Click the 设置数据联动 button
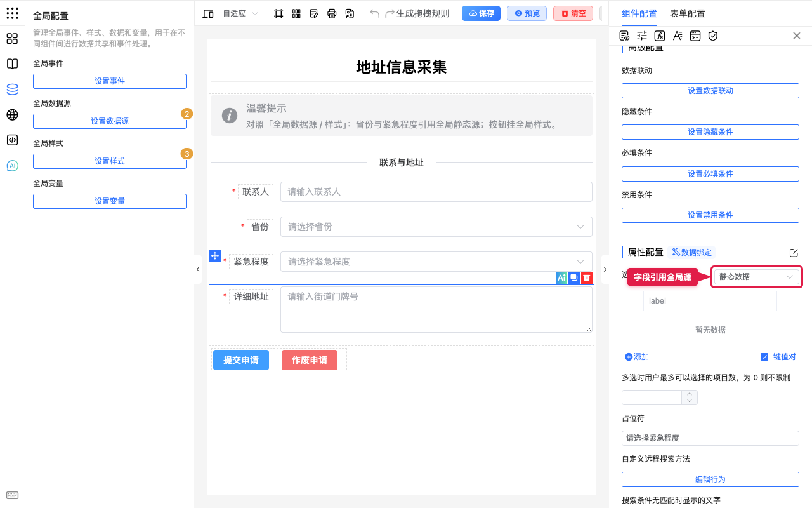This screenshot has height=508, width=812. point(710,91)
